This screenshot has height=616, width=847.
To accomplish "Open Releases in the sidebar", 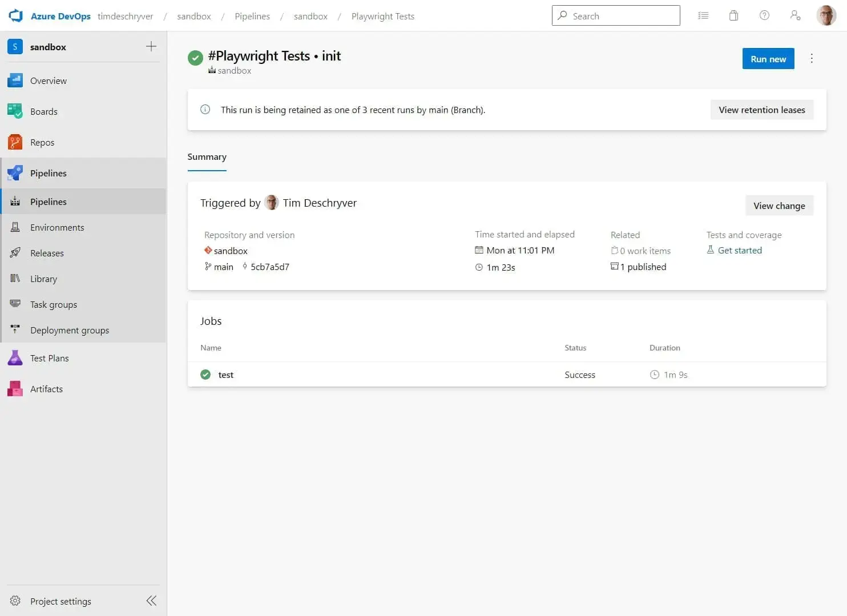I will pyautogui.click(x=83, y=253).
